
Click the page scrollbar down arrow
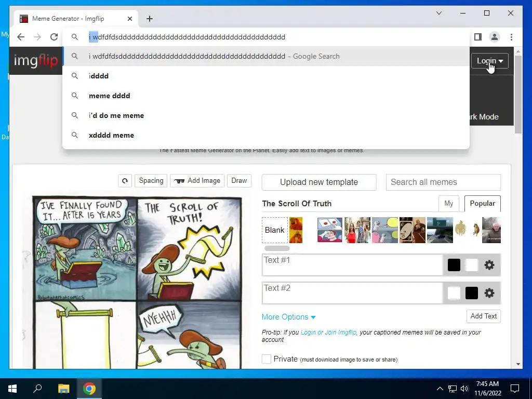[518, 364]
